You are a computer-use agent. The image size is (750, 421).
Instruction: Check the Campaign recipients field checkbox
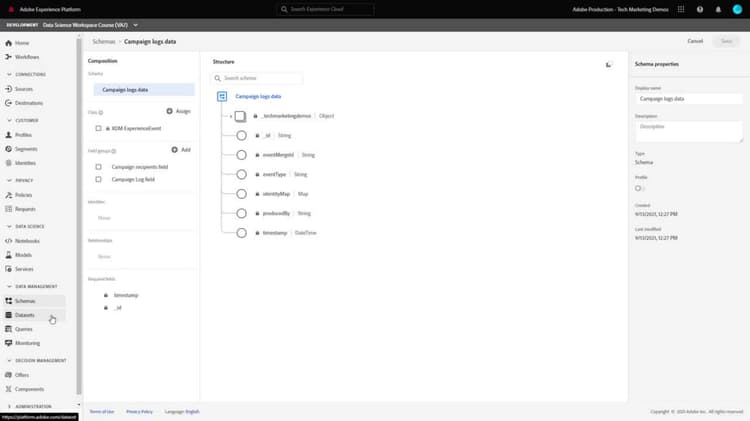click(99, 167)
